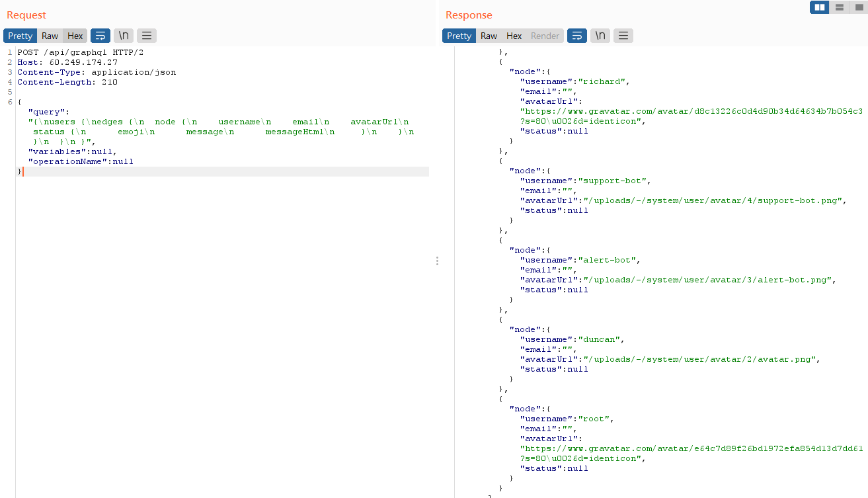This screenshot has height=498, width=868.
Task: Click richard's gravatar URL line
Action: click(x=691, y=112)
